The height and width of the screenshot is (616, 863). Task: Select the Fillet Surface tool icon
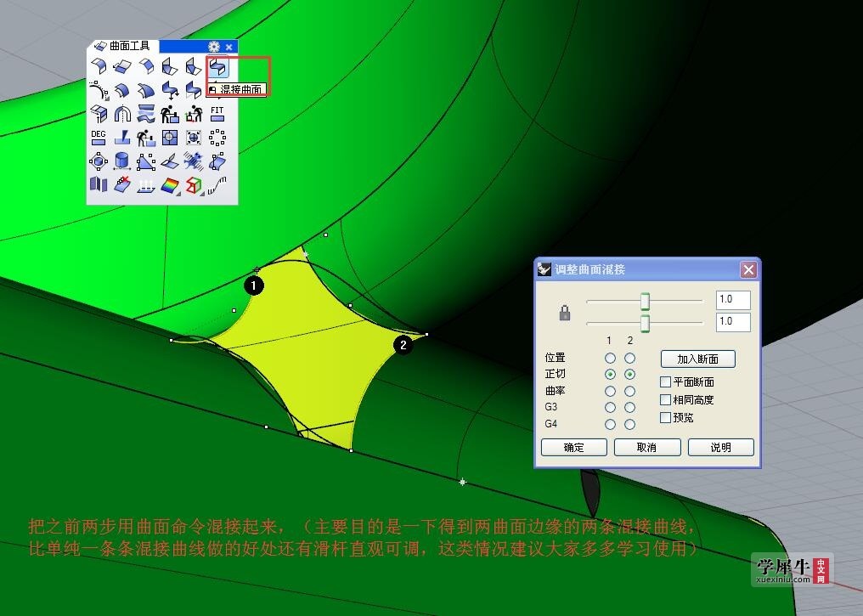[x=99, y=66]
